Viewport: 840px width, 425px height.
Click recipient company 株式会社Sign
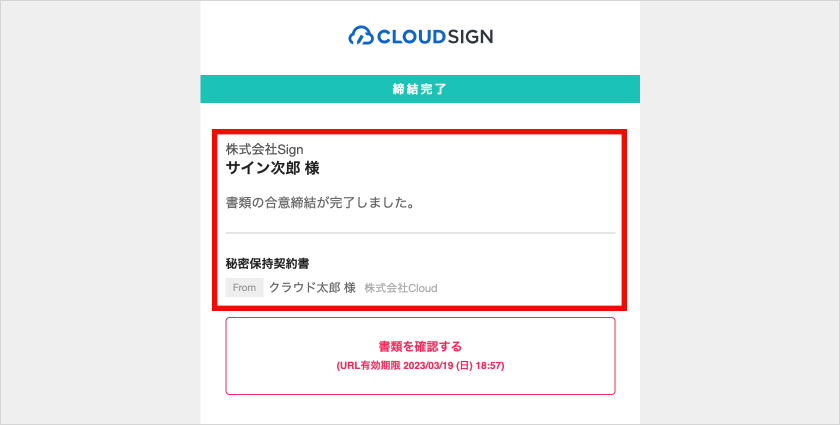(x=264, y=150)
